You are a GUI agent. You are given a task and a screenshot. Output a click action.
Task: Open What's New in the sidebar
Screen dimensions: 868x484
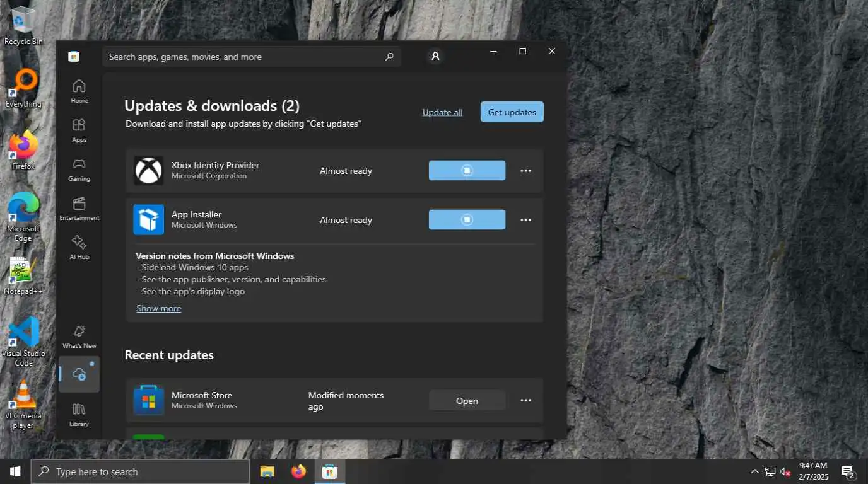[x=79, y=337]
